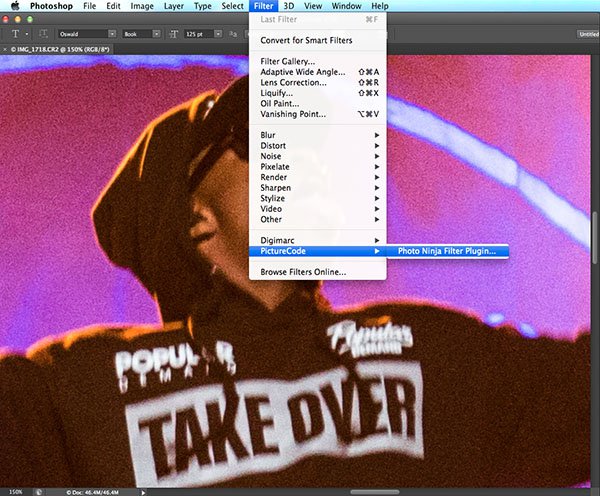Expand the Blur submenu

coord(318,135)
